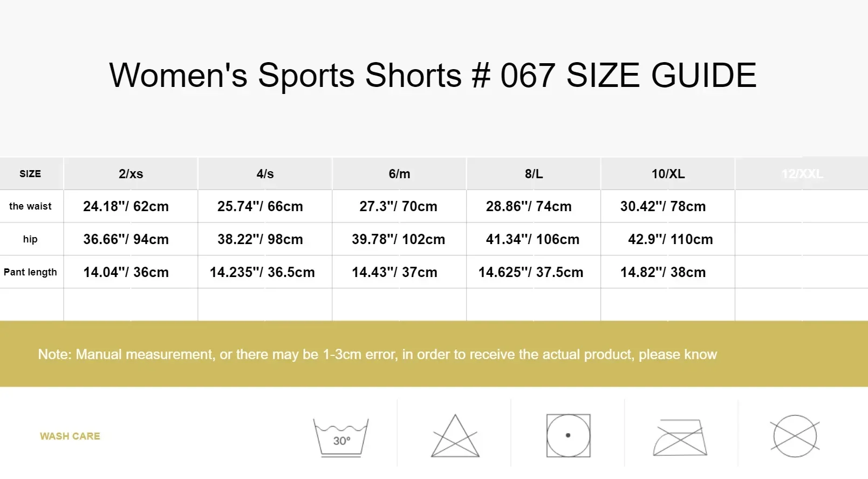Click the waist row label
Screen dimensions: 868x479
coord(30,206)
